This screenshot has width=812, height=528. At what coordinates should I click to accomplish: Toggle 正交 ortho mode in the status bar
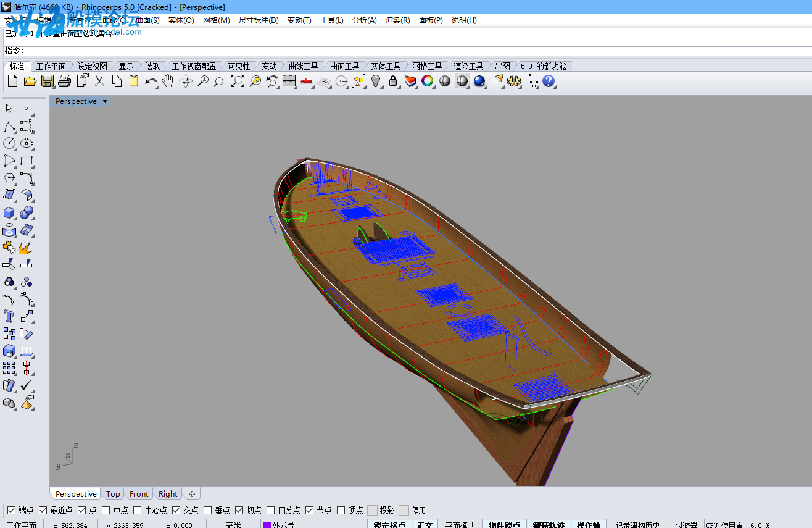[425, 525]
